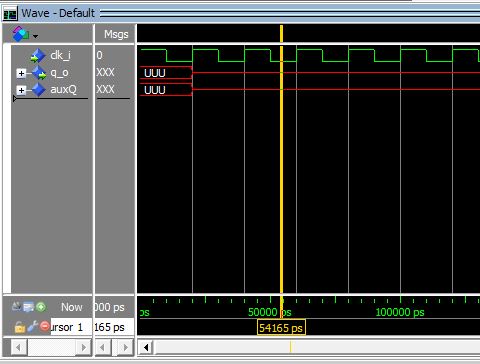The image size is (480, 364).
Task: Select the clk_i signal name
Action: (x=60, y=55)
